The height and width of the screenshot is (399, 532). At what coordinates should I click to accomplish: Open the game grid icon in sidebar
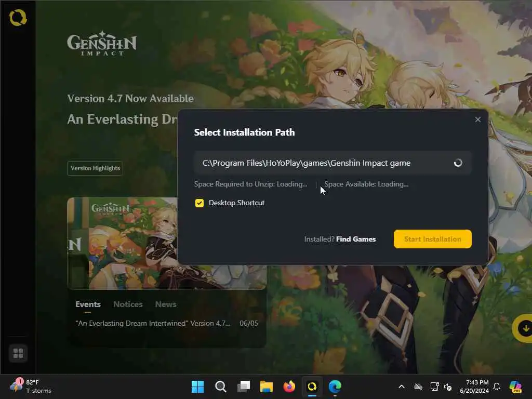click(18, 353)
